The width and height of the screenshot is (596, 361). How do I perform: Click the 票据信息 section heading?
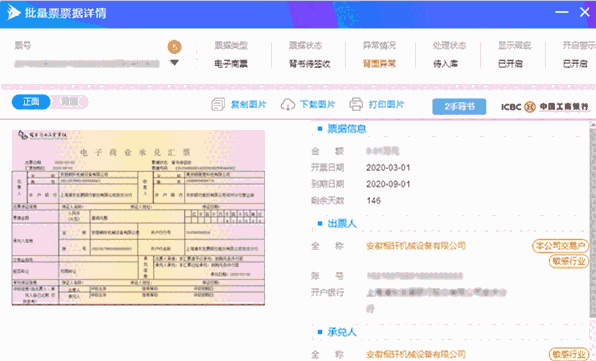(x=347, y=129)
